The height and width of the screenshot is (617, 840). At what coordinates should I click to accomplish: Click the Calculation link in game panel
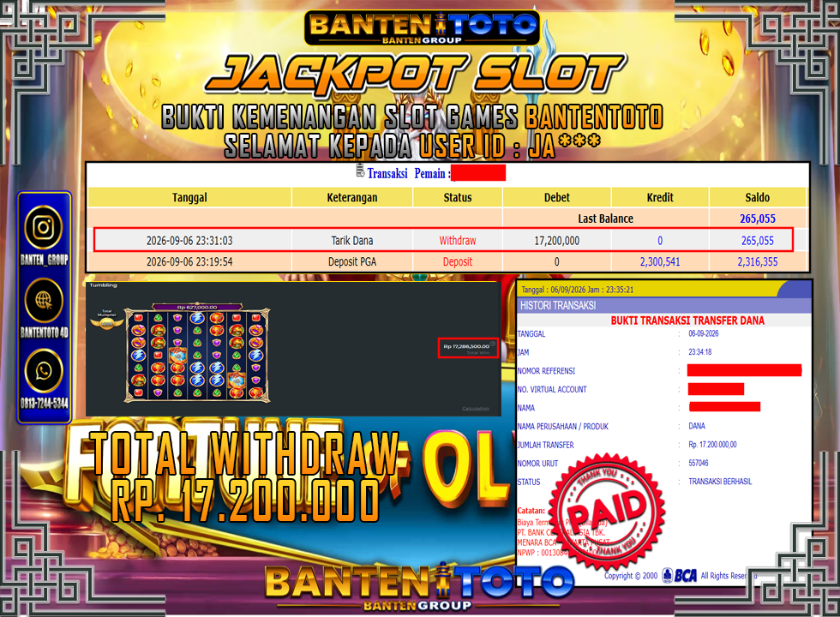point(476,409)
